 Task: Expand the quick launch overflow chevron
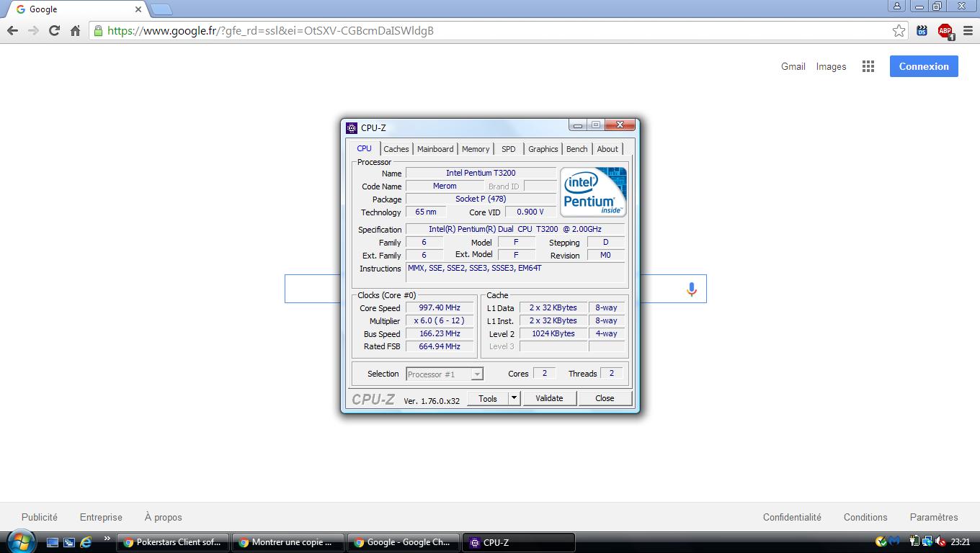(x=107, y=538)
